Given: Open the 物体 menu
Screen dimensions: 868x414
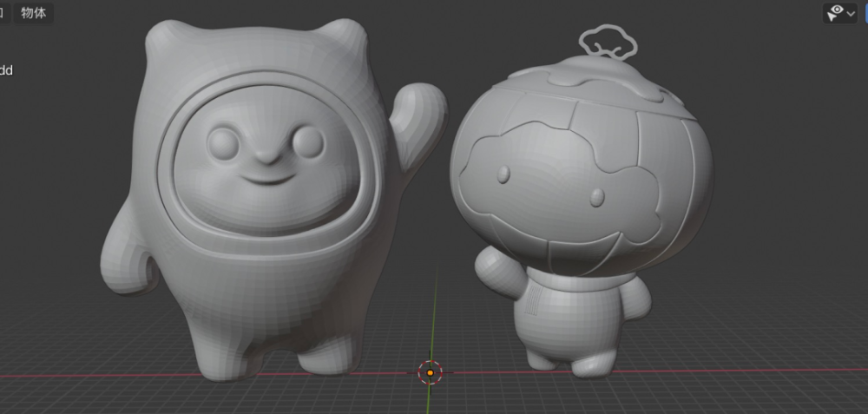Looking at the screenshot, I should [x=33, y=13].
